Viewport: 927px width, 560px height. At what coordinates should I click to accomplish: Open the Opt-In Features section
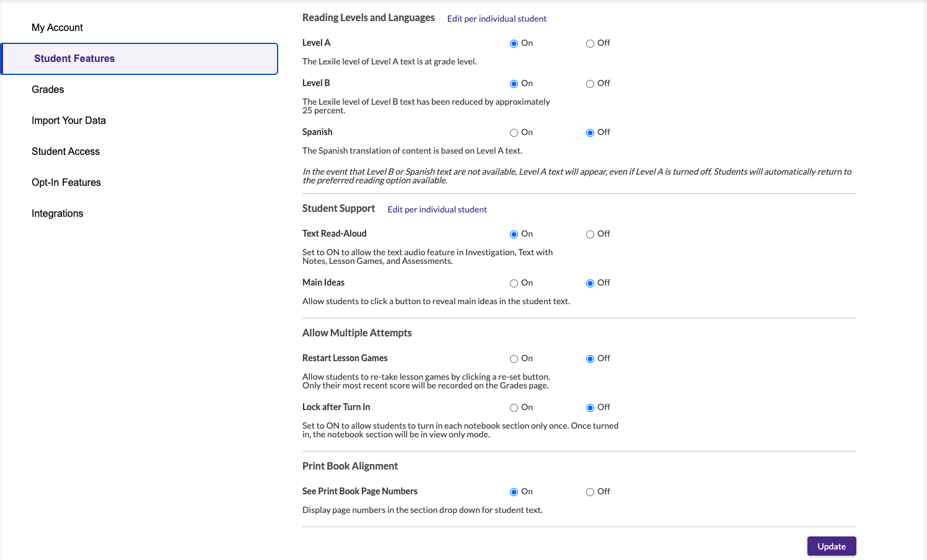[66, 182]
